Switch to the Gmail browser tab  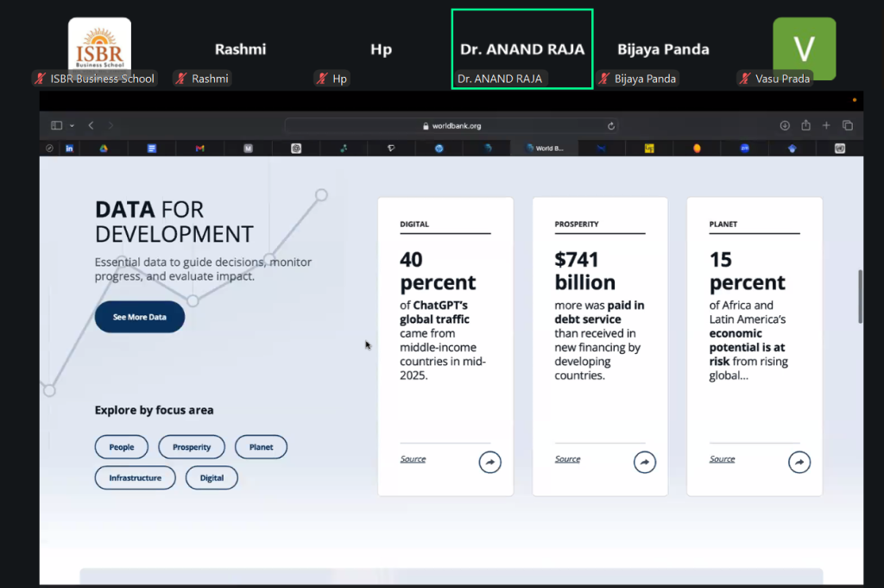tap(199, 149)
